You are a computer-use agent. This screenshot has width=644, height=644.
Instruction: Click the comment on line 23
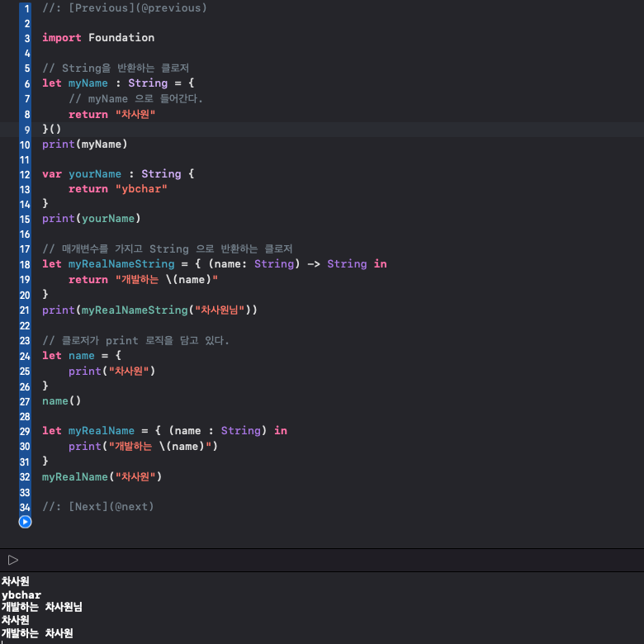coord(136,340)
